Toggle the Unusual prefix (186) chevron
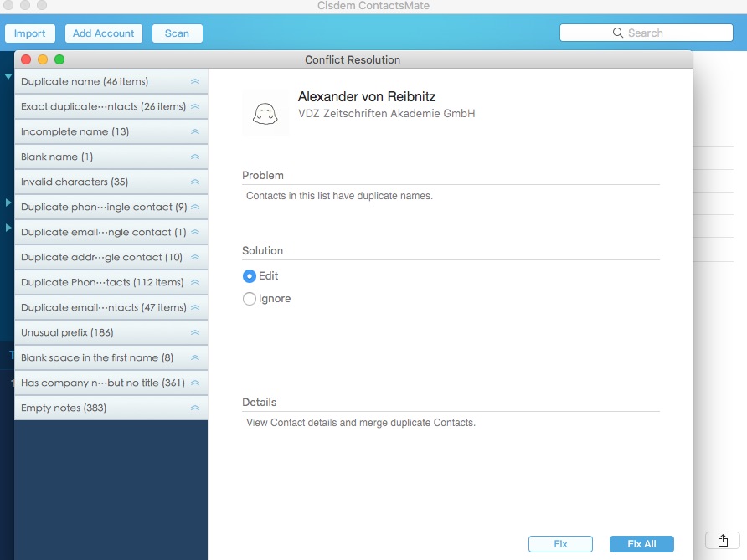 [194, 333]
